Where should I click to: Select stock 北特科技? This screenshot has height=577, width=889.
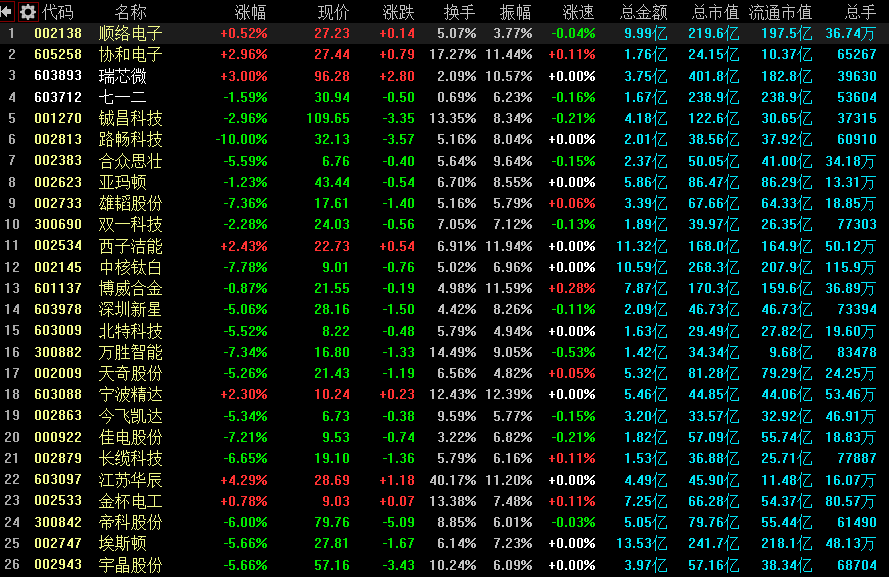click(130, 331)
